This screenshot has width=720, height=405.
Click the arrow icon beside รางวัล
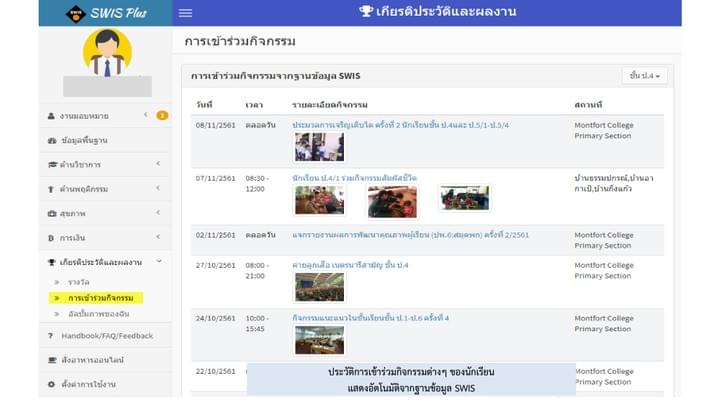(57, 282)
